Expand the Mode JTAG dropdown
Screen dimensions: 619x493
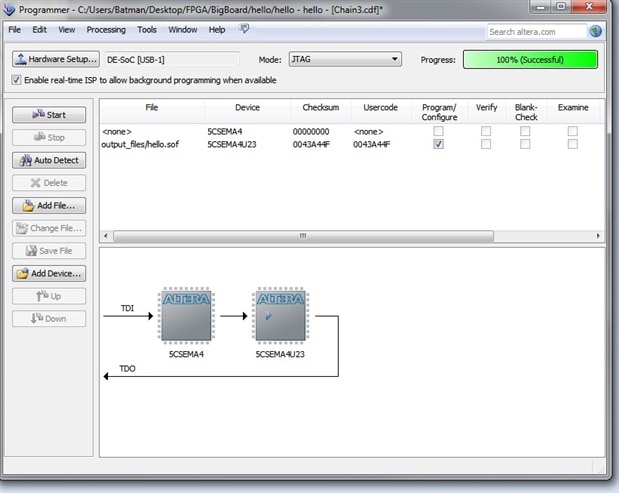tap(345, 59)
